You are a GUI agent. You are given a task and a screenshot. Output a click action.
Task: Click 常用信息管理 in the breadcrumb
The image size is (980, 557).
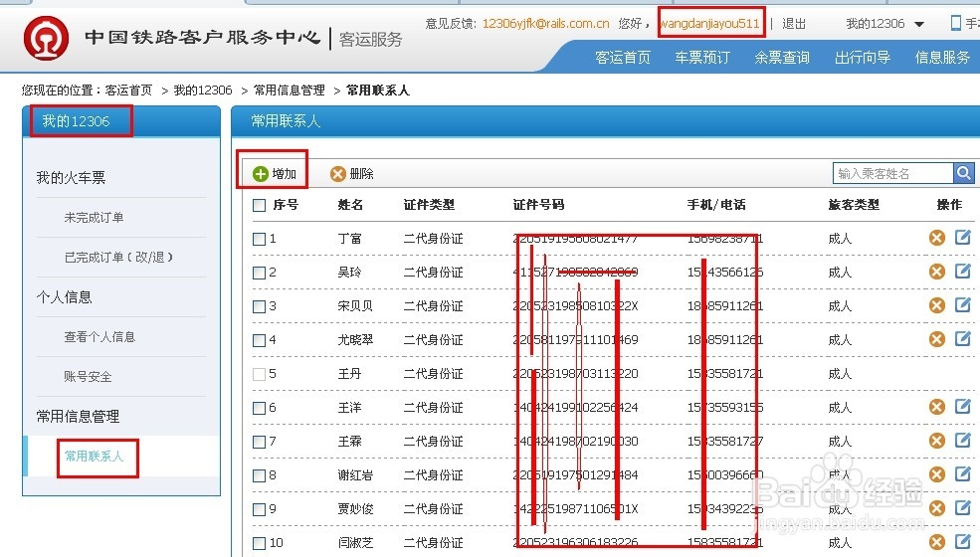click(x=289, y=91)
